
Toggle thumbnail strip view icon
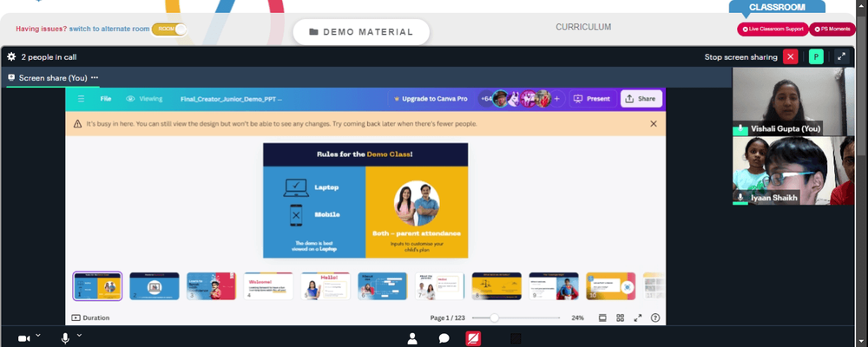click(x=603, y=318)
